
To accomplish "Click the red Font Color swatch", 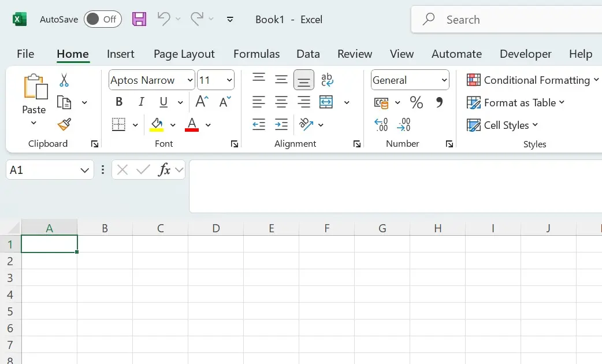I will click(x=192, y=125).
